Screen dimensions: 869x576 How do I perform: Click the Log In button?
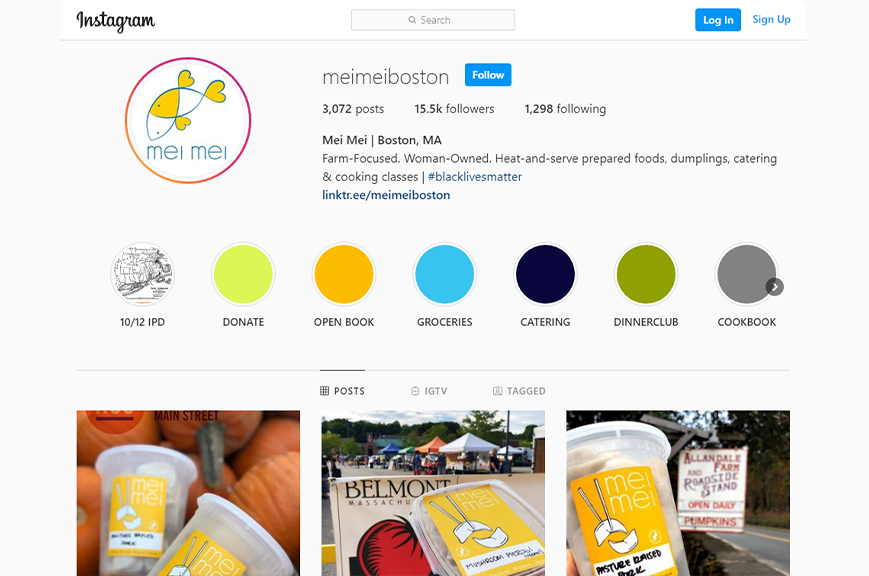tap(718, 20)
